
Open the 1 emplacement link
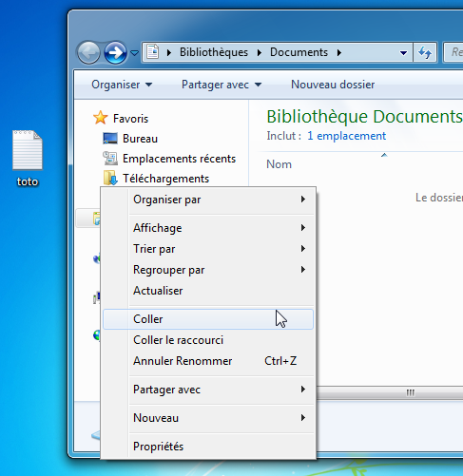click(x=346, y=136)
